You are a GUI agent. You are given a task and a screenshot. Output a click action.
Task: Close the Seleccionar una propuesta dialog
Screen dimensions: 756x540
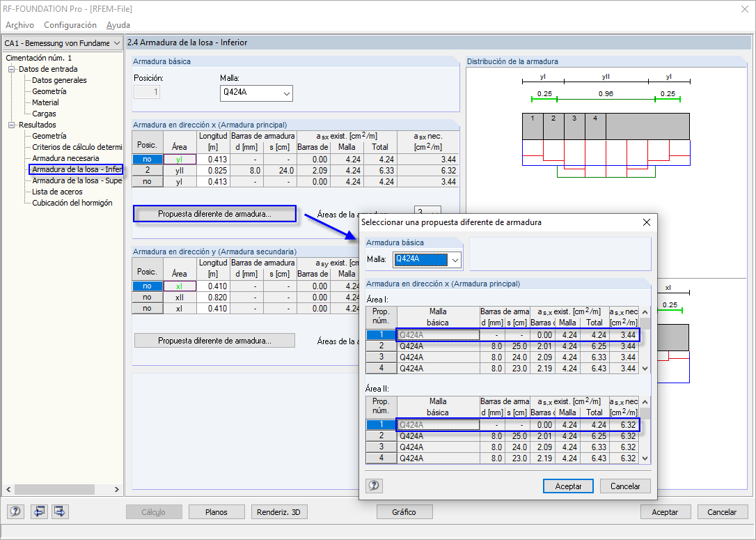[647, 222]
